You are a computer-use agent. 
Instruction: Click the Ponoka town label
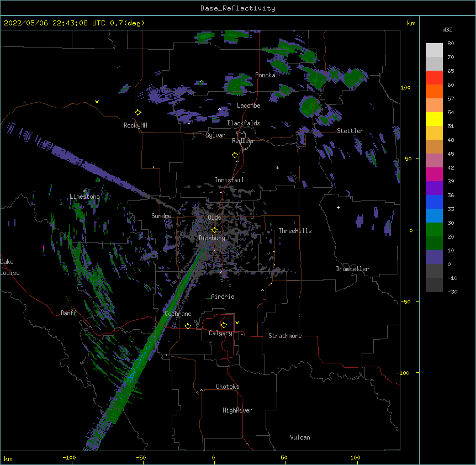(265, 75)
